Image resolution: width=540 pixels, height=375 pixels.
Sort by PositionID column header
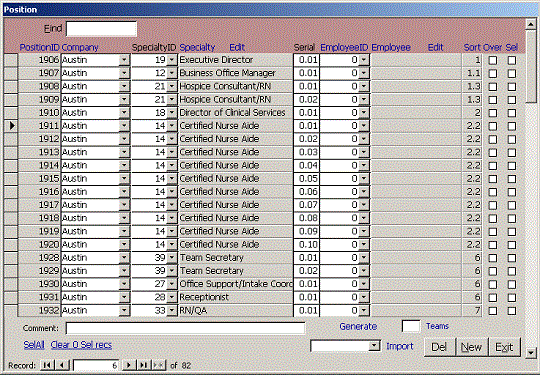(39, 47)
